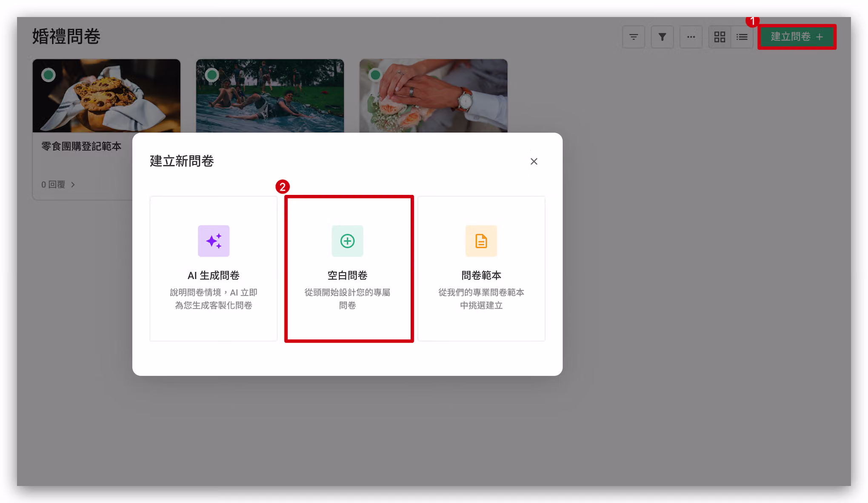Click the purple AI sparkle icon

coord(214,241)
